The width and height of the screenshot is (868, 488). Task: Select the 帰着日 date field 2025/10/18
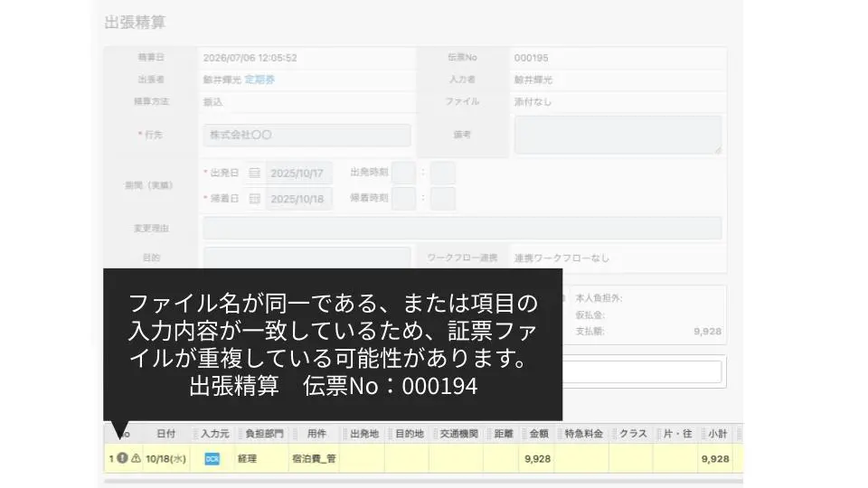(299, 199)
